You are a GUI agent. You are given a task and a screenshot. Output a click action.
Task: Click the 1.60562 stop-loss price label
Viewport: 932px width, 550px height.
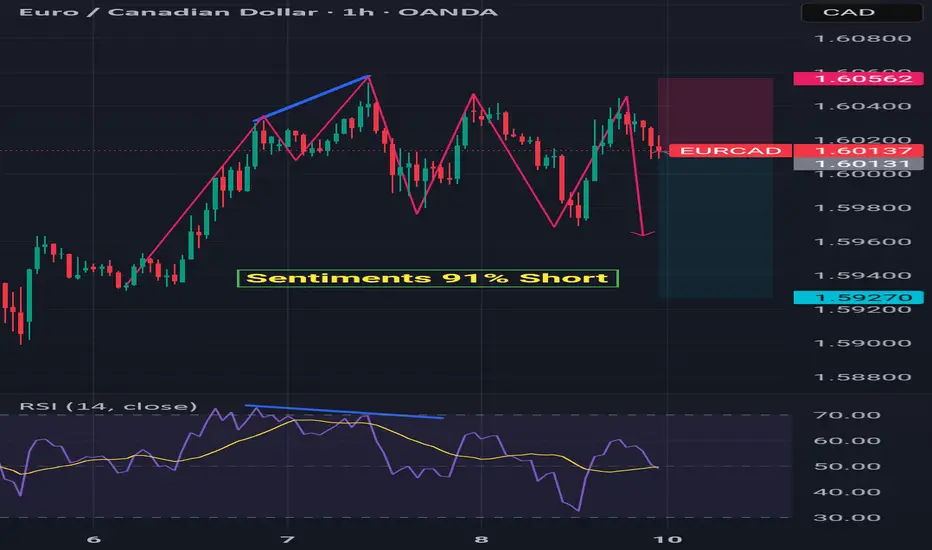coord(858,78)
